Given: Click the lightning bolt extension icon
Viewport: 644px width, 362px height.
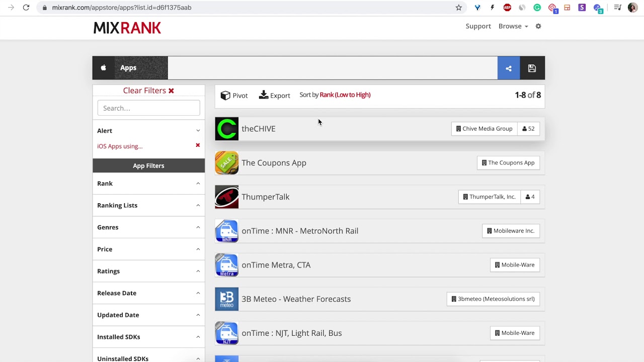Looking at the screenshot, I should pyautogui.click(x=492, y=8).
